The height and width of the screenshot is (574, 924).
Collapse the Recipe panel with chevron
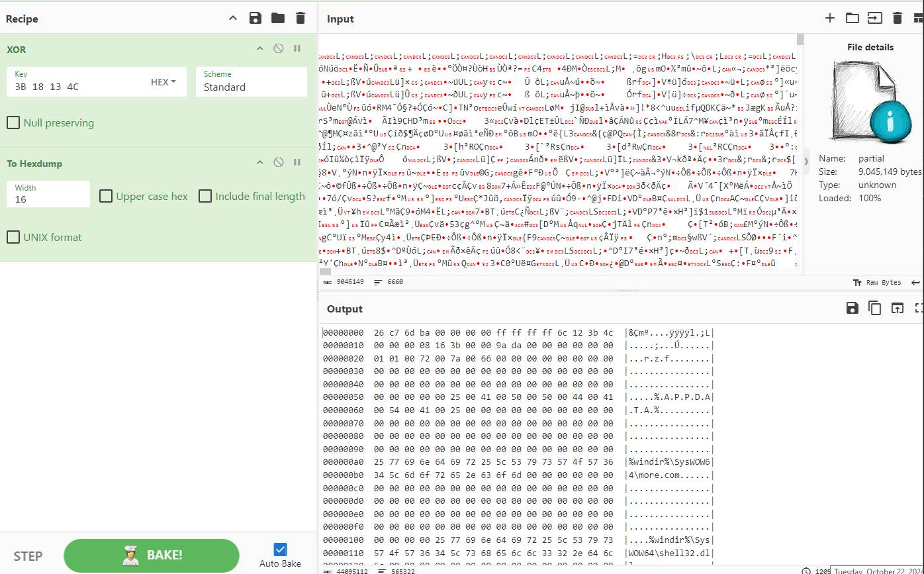[x=233, y=19]
